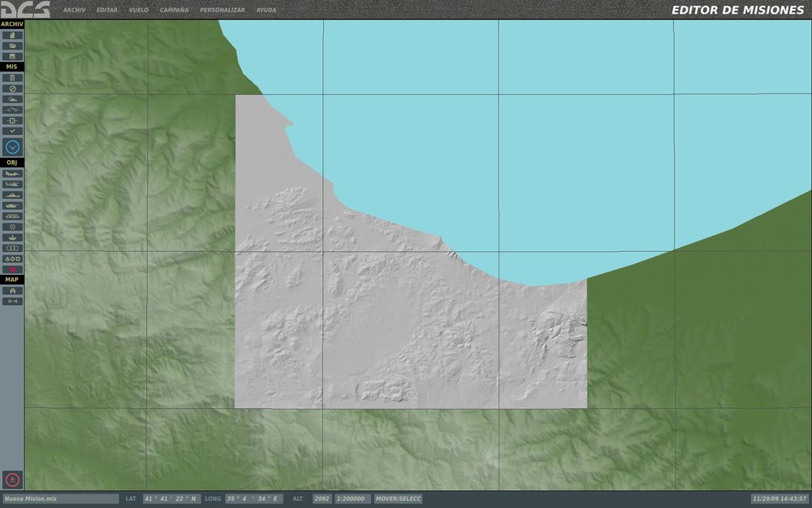The image size is (812, 508).
Task: Open the CAMPAÑA menu
Action: pos(174,10)
